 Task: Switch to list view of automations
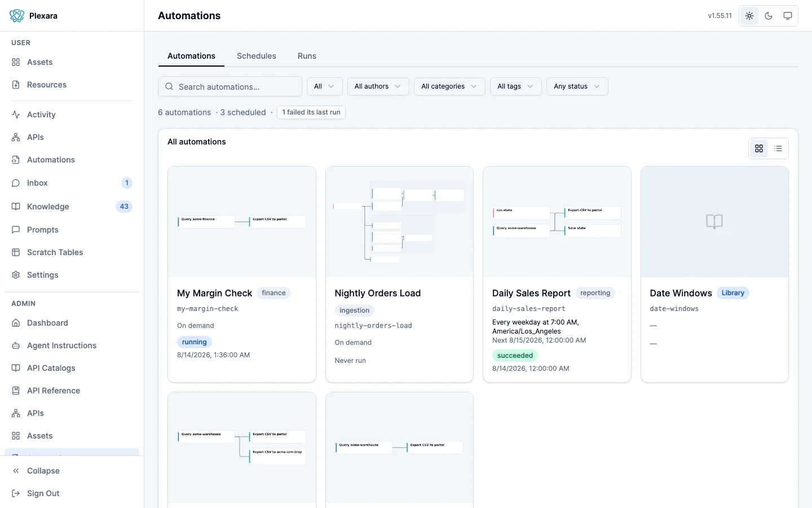[x=778, y=148]
